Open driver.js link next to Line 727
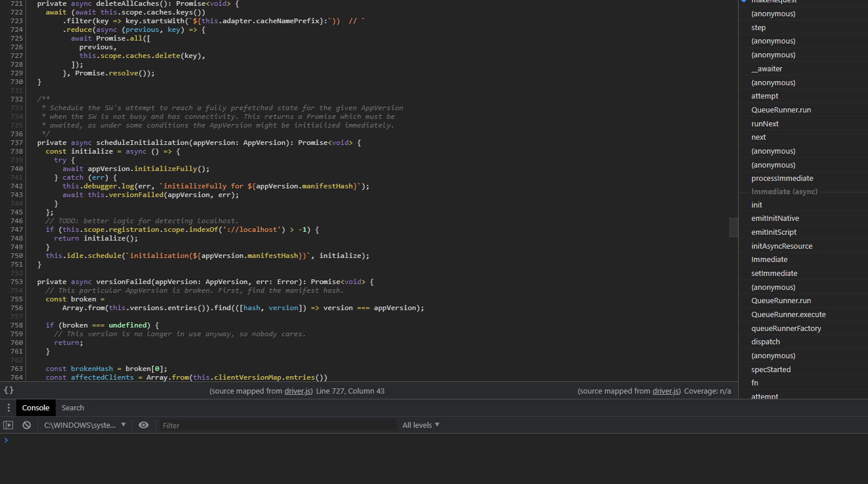Viewport: 868px width, 484px height. click(297, 391)
